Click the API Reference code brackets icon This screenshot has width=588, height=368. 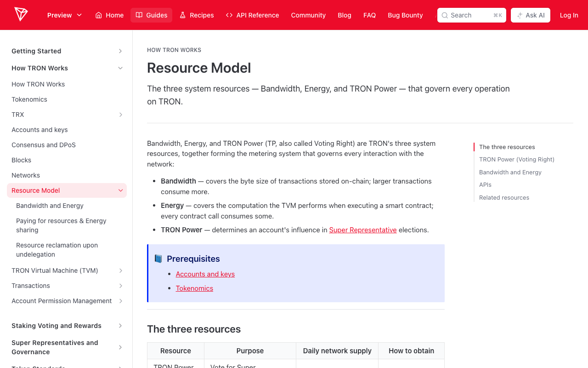pyautogui.click(x=229, y=15)
